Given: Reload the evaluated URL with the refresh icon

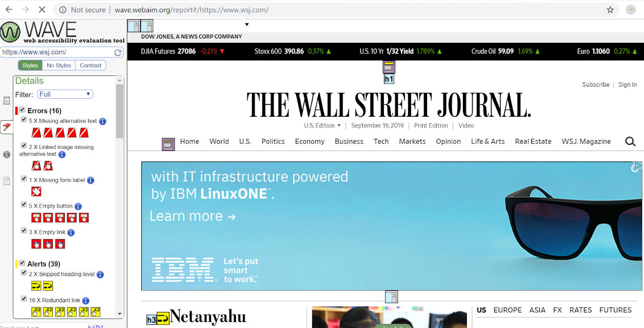Looking at the screenshot, I should [118, 52].
